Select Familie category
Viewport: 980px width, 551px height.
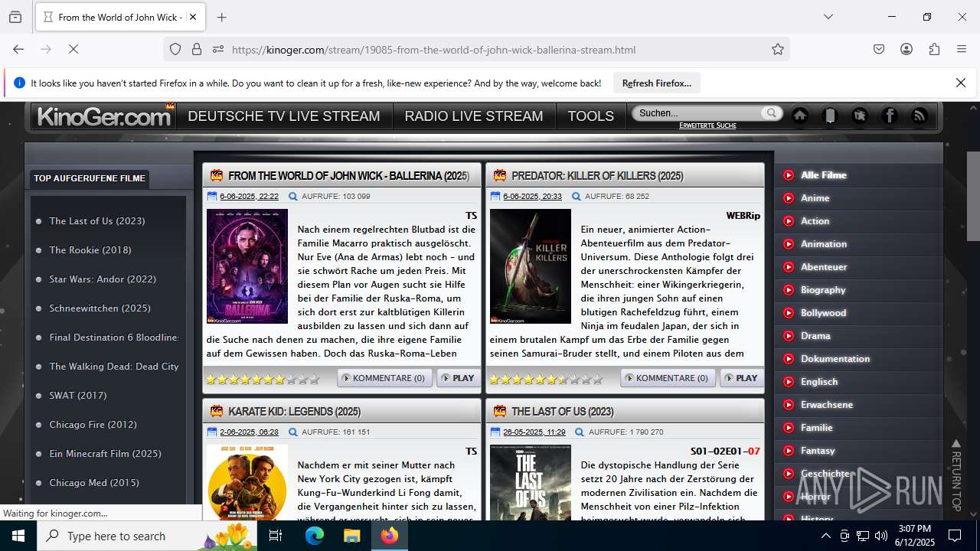[x=817, y=428]
